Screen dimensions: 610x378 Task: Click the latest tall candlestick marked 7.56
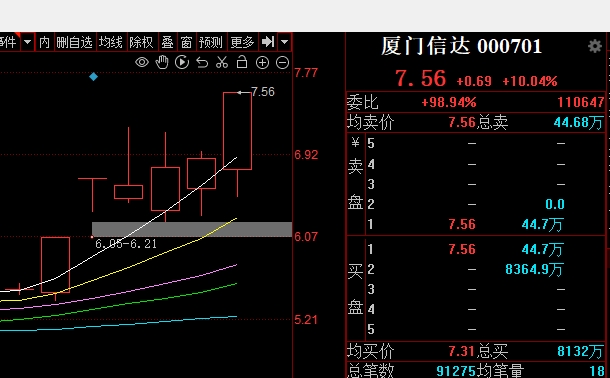pos(237,131)
